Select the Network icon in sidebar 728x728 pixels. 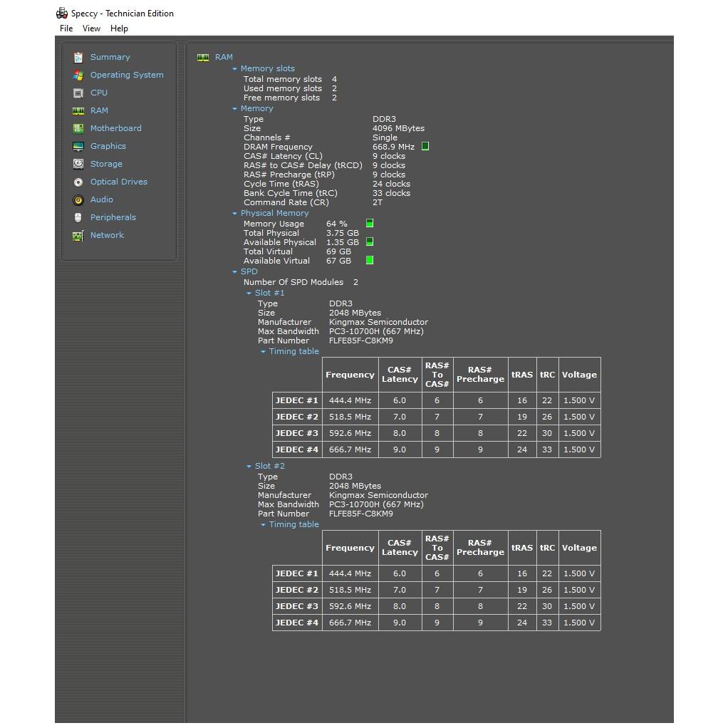(78, 235)
